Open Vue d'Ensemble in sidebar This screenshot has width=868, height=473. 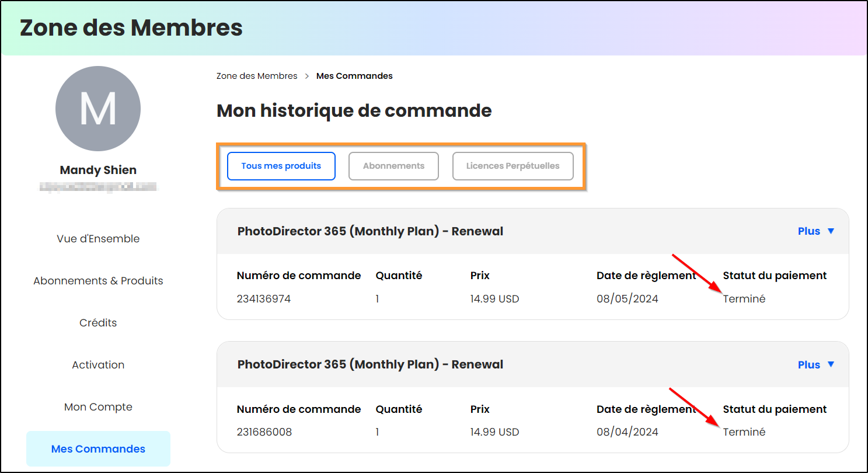(x=98, y=239)
